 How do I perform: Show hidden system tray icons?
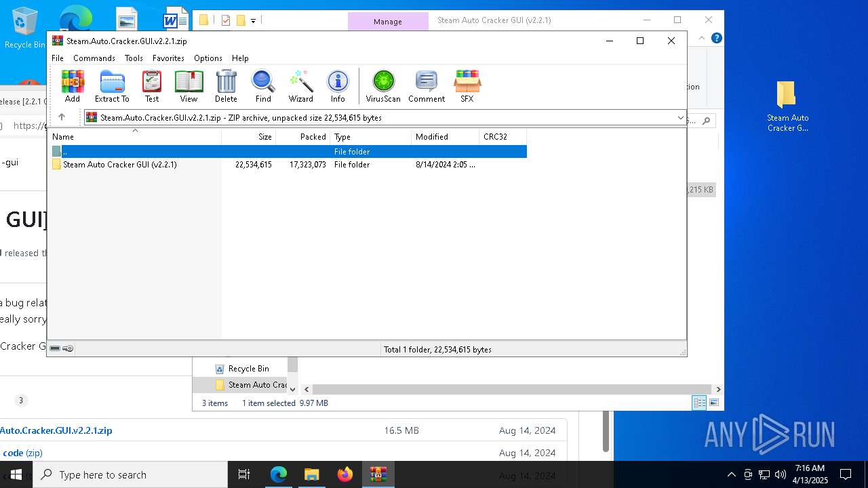coord(731,474)
